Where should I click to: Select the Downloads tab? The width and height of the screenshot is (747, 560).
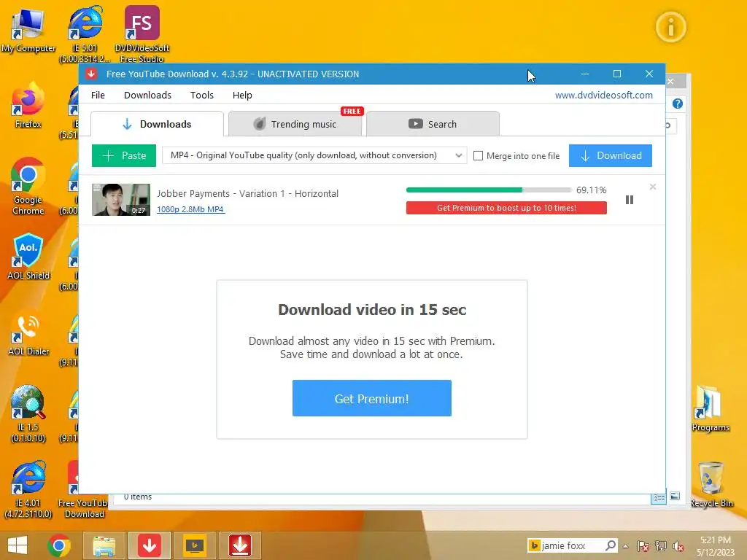(157, 124)
